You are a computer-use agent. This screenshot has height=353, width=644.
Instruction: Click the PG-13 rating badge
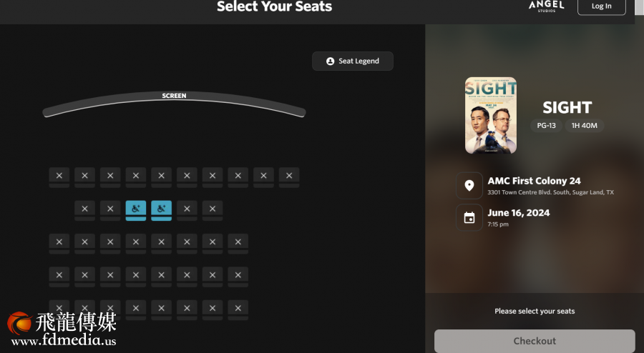pos(548,126)
